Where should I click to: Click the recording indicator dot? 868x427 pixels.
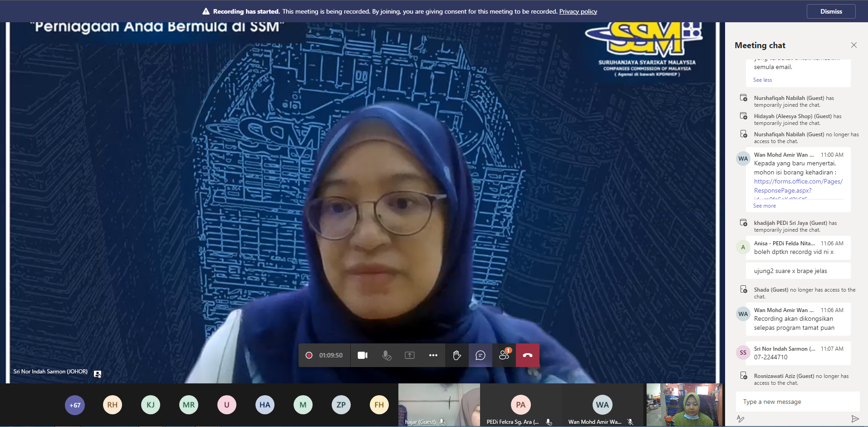tap(309, 355)
